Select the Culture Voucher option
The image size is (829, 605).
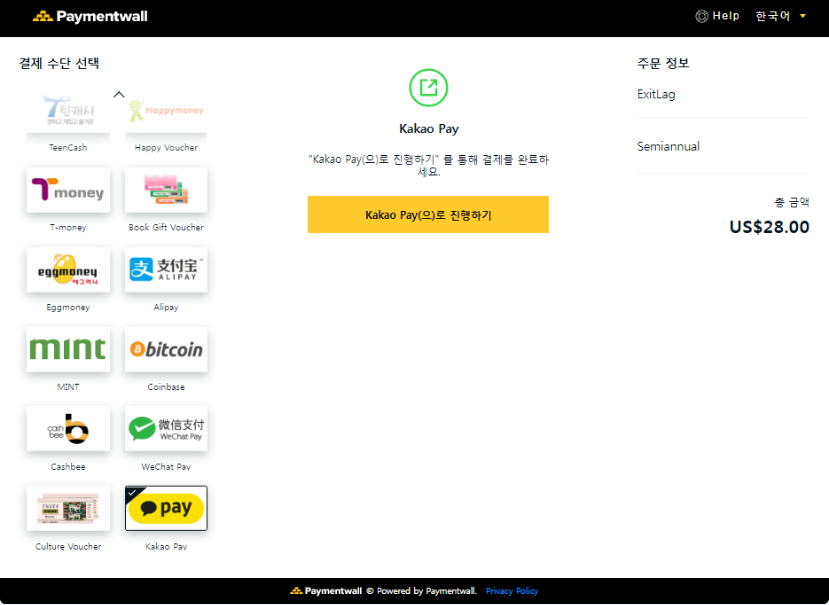point(68,508)
